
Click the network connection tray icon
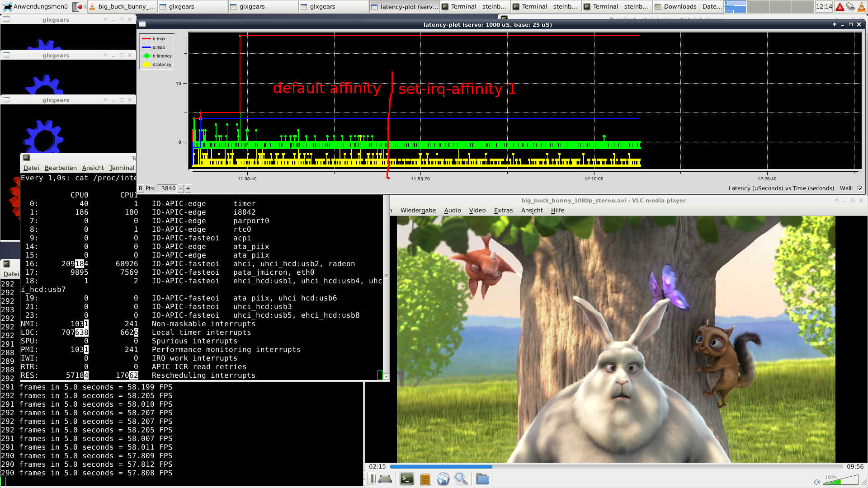(850, 6)
